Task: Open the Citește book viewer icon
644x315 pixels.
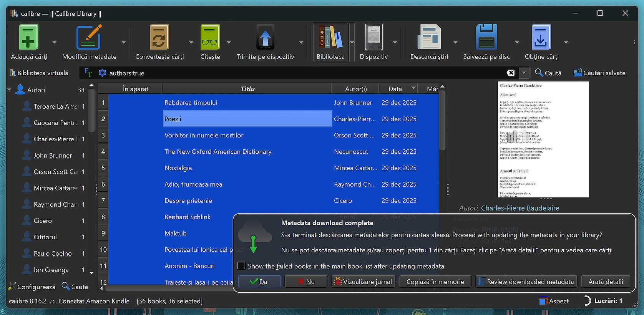Action: click(x=210, y=37)
